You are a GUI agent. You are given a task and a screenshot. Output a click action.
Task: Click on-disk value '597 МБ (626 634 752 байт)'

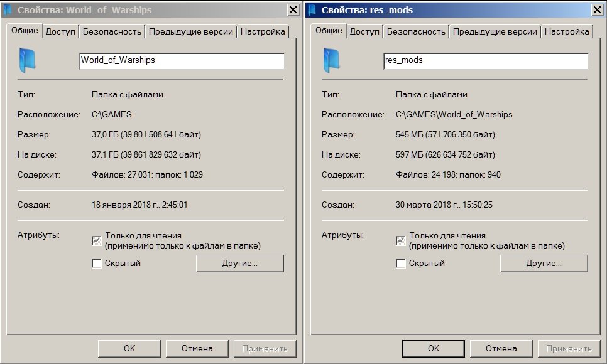(x=445, y=155)
